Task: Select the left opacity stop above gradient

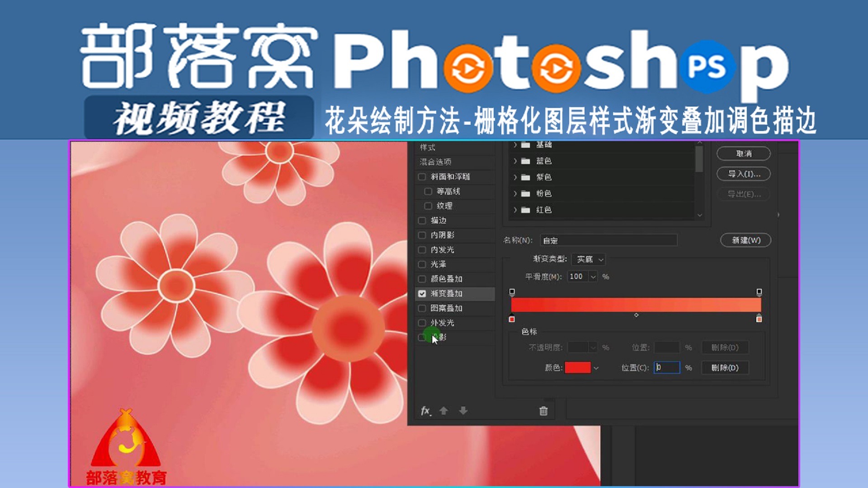Action: 512,292
